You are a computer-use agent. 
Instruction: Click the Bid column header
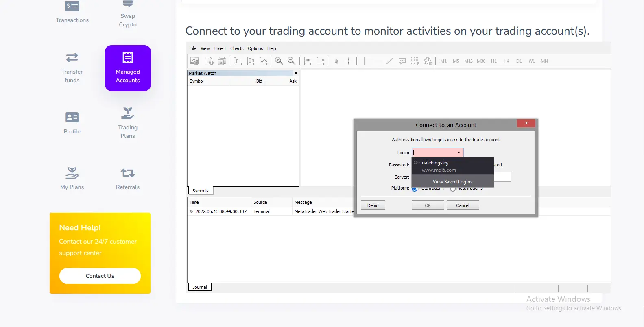[x=248, y=81]
